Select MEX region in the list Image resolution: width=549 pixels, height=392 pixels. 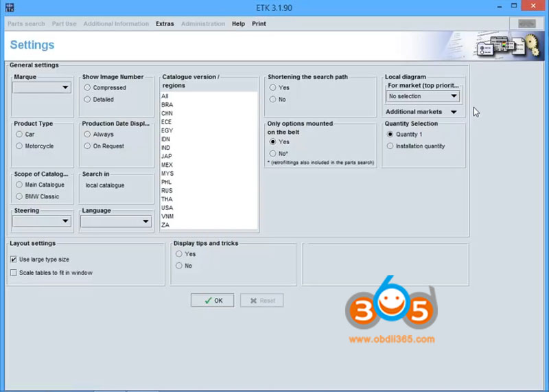click(209, 165)
